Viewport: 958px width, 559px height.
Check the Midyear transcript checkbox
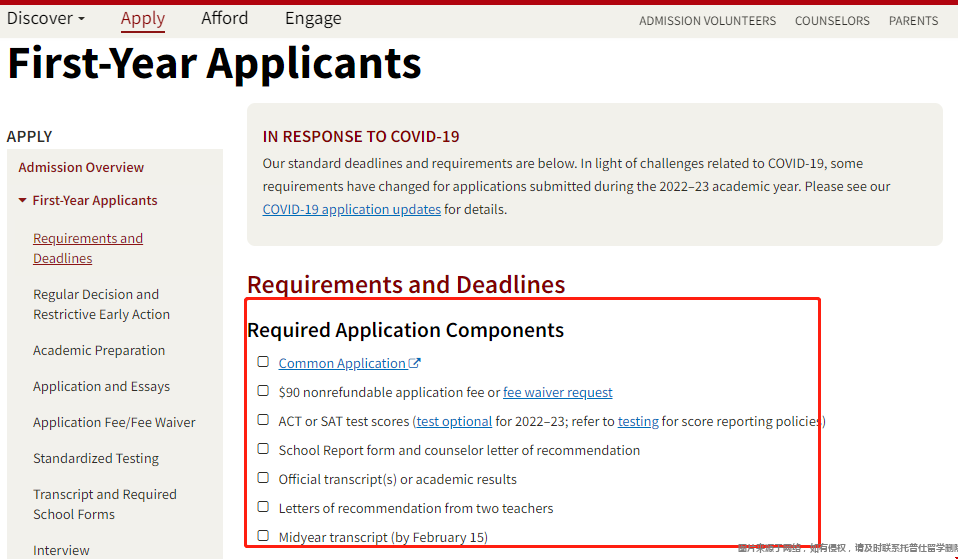[x=263, y=536]
